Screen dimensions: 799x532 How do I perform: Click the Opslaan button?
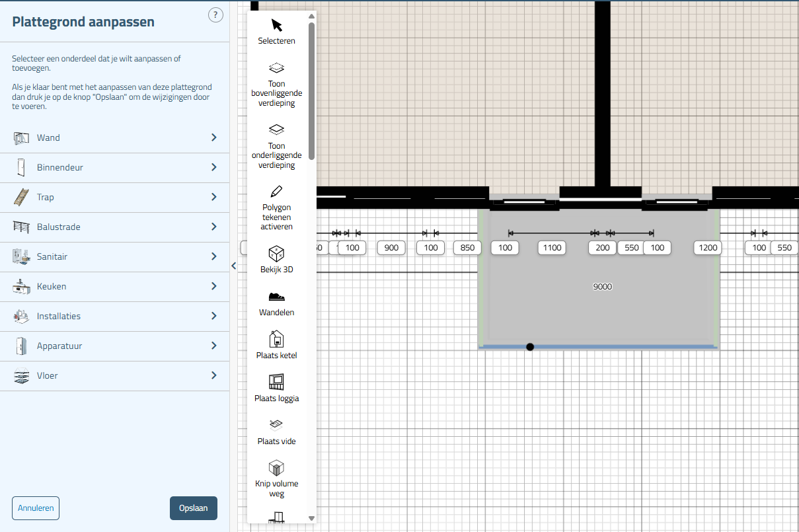[x=194, y=508]
